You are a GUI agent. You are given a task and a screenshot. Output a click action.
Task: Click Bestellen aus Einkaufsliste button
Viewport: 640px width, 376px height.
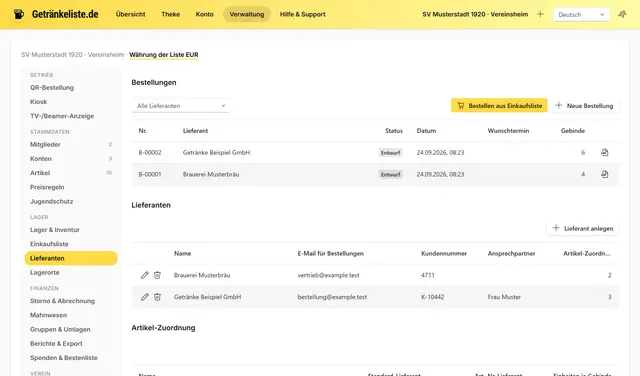[499, 106]
